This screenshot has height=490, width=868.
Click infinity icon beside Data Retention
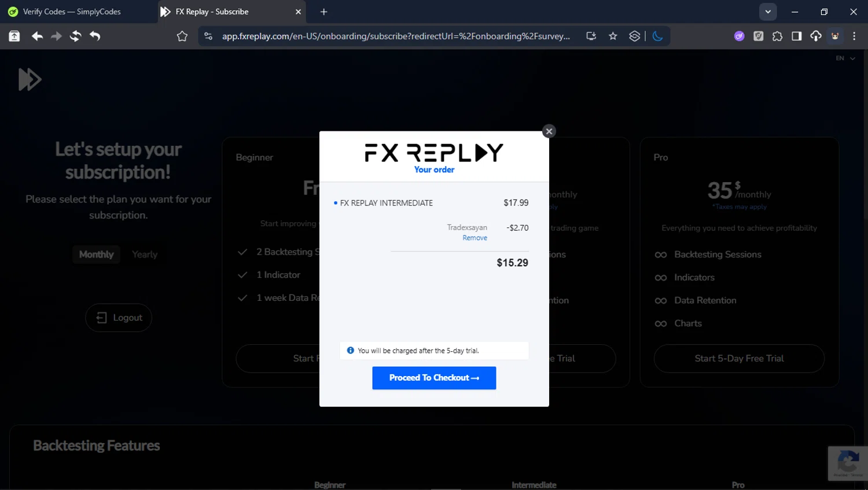click(660, 301)
